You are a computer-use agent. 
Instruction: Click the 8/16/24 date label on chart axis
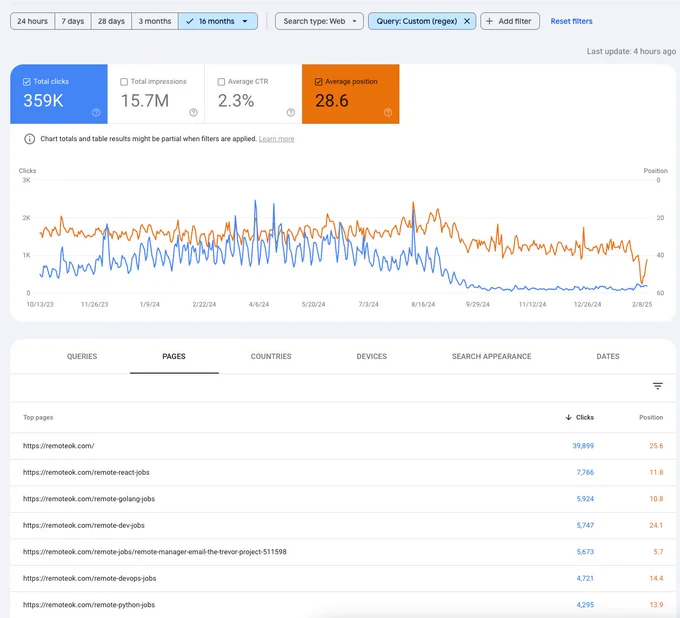pyautogui.click(x=423, y=304)
